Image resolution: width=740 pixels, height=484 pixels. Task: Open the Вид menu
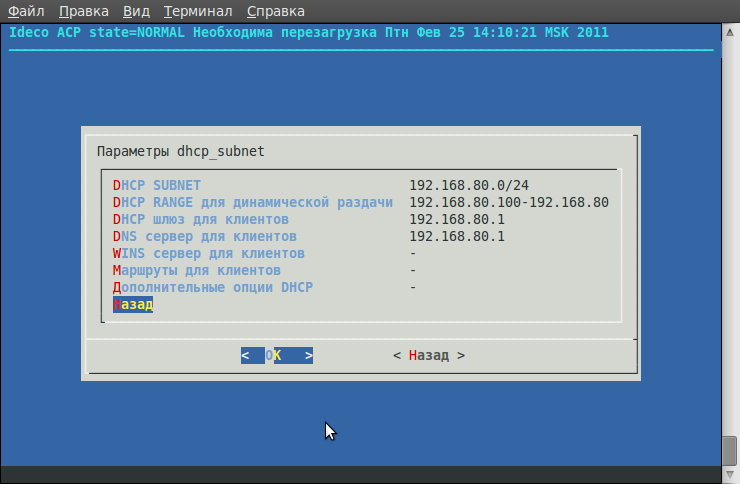(137, 12)
